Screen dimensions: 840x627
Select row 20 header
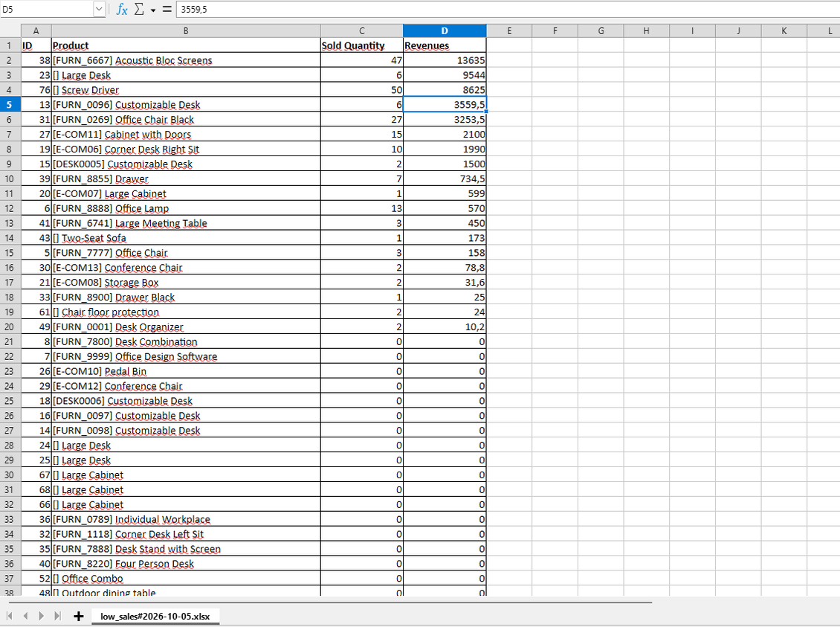(10, 327)
